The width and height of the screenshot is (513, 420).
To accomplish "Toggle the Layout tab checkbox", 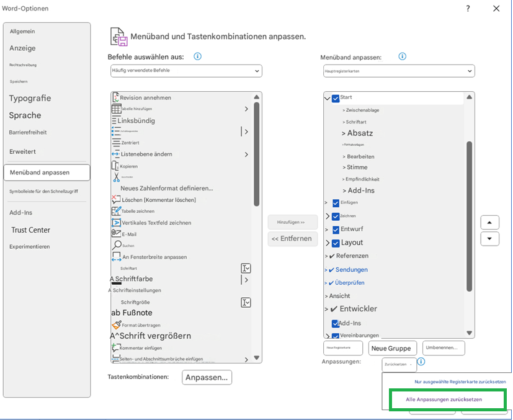I will coord(336,243).
